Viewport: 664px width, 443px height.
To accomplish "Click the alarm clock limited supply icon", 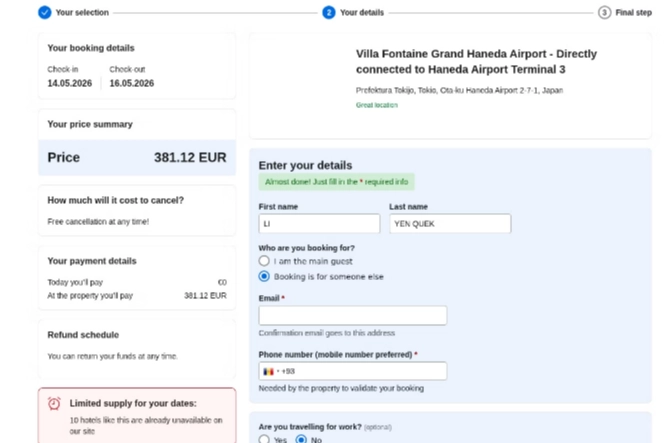I will click(54, 404).
